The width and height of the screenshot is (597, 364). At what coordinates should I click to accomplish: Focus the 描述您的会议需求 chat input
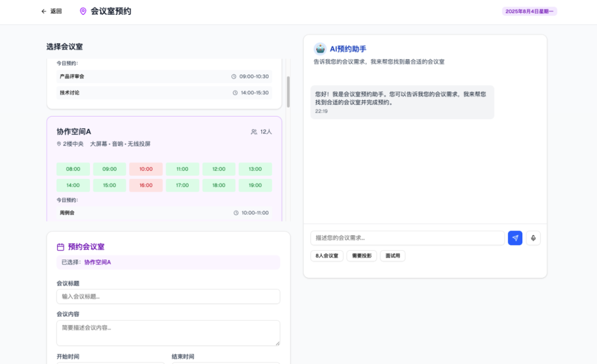407,238
